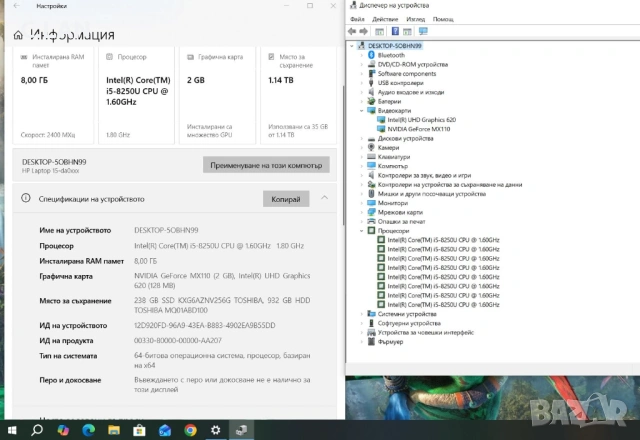Viewport: 640px width, 440px height.
Task: Open Windows Start menu
Action: [x=12, y=430]
